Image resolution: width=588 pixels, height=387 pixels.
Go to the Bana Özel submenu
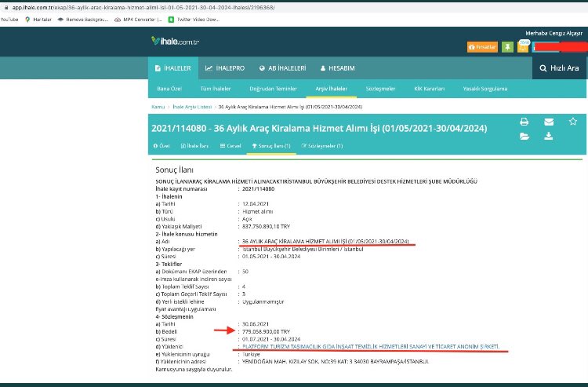(x=169, y=89)
